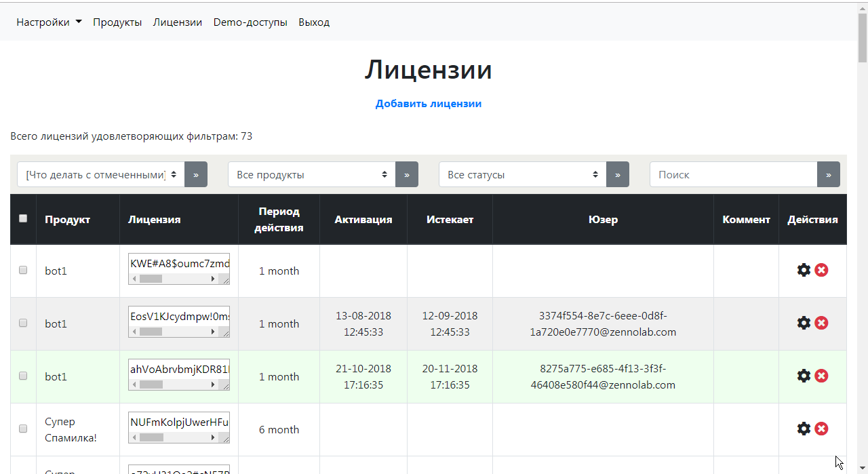
Task: Open the 'Все статусы' status filter
Action: coord(522,174)
